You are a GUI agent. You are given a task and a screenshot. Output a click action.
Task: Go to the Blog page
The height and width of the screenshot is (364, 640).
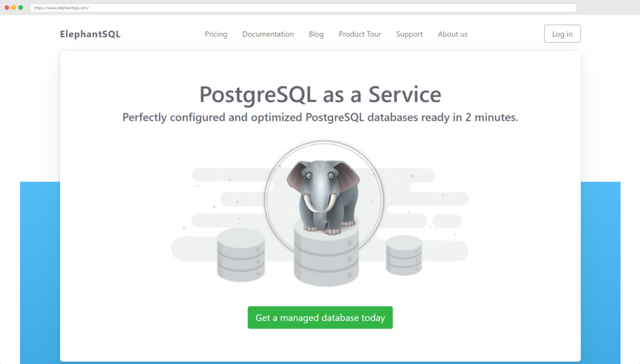pos(316,34)
